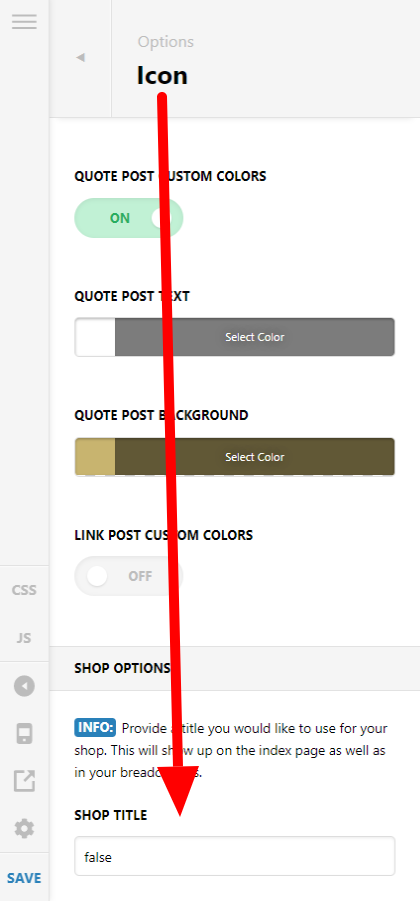The height and width of the screenshot is (901, 420).
Task: Click the Shop Options section header
Action: (x=234, y=668)
